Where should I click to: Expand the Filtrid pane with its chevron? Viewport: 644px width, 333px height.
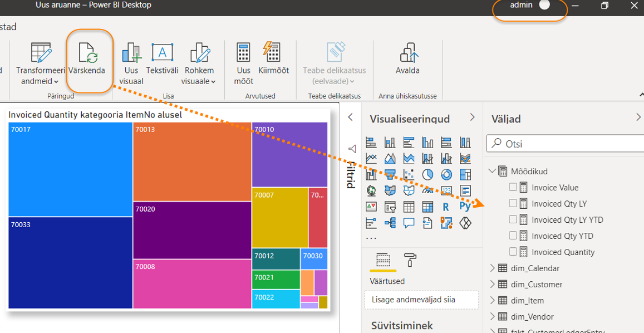[350, 117]
